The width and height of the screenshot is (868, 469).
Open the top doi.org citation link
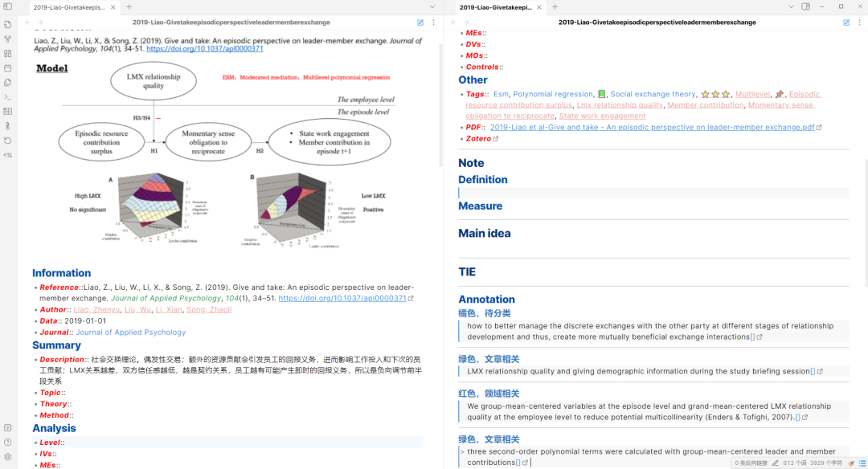pyautogui.click(x=205, y=49)
